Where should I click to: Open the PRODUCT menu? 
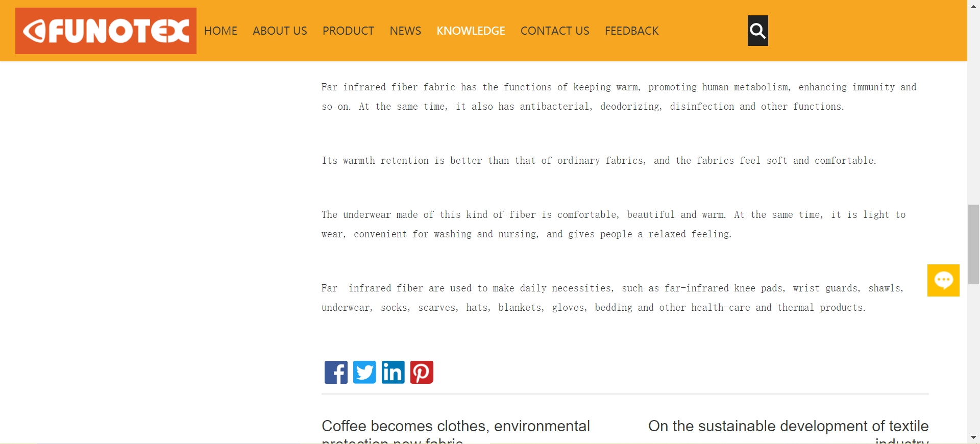(x=348, y=31)
